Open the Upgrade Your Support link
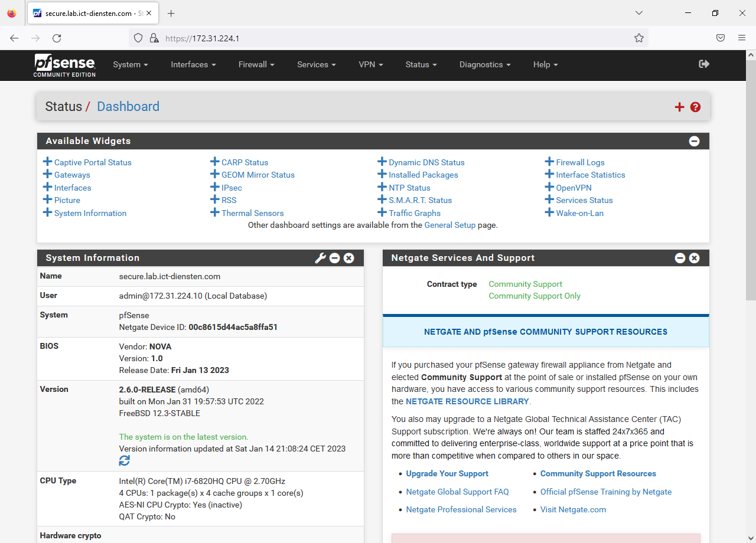The image size is (756, 543). pos(447,474)
